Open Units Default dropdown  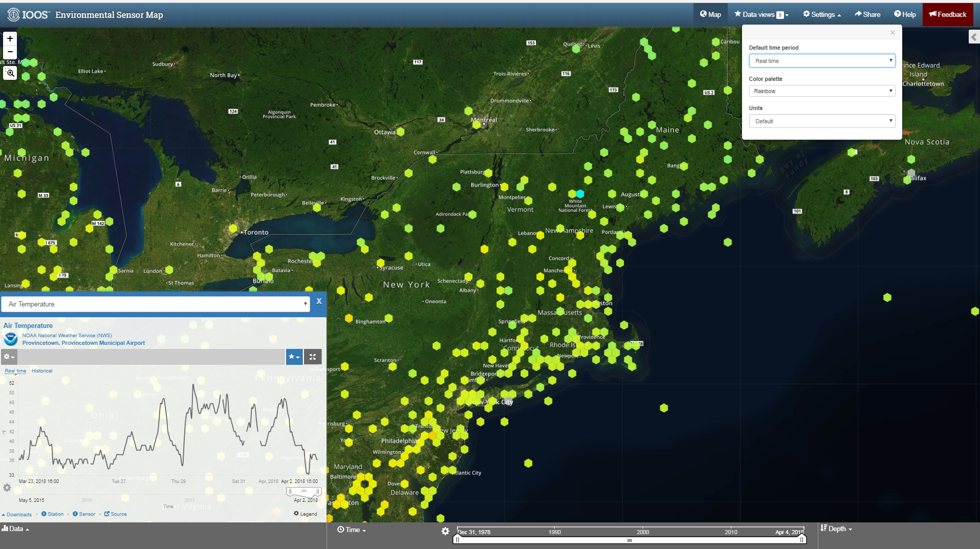pyautogui.click(x=822, y=121)
